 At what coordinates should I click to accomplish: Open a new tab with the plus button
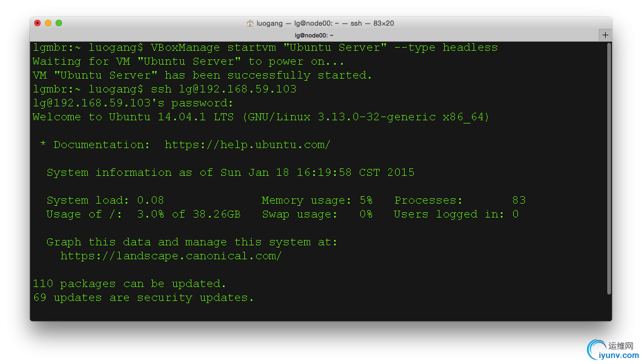(x=605, y=35)
